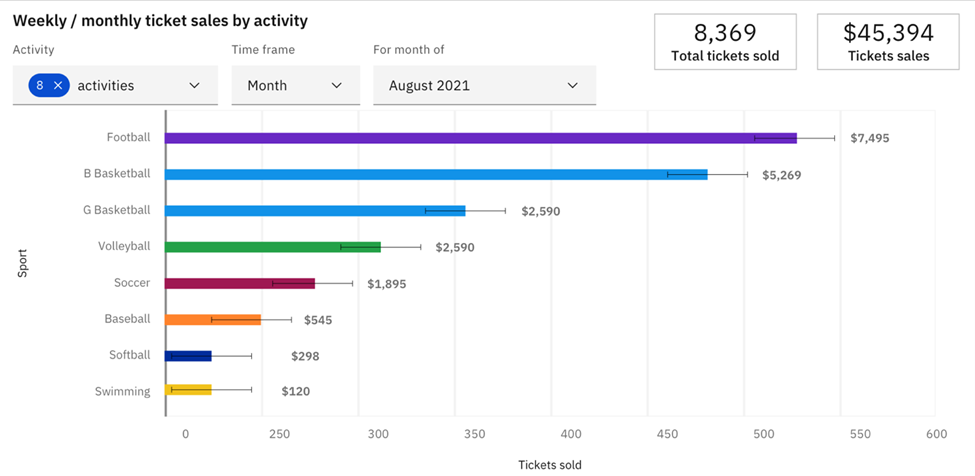Click the Softball axis label
This screenshot has height=476, width=975.
pos(130,355)
